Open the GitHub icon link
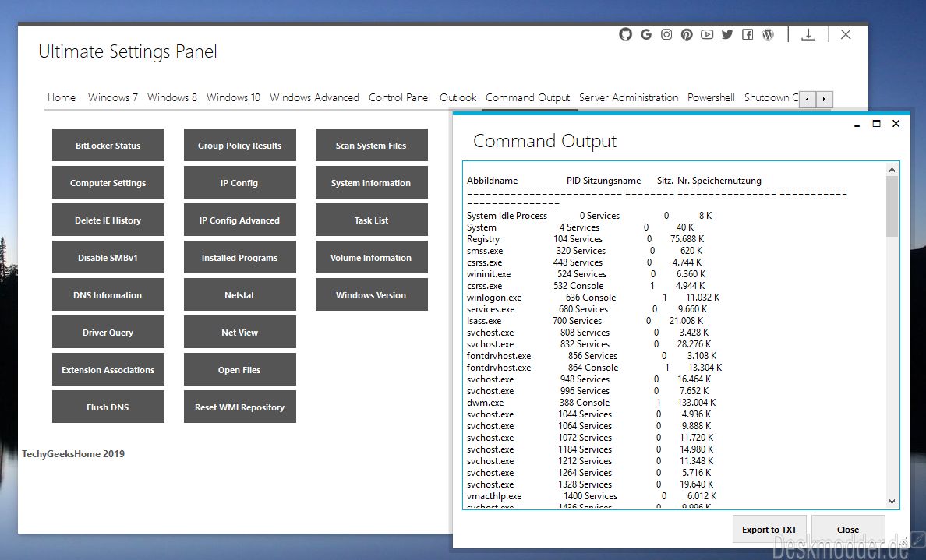This screenshot has width=926, height=560. [625, 34]
